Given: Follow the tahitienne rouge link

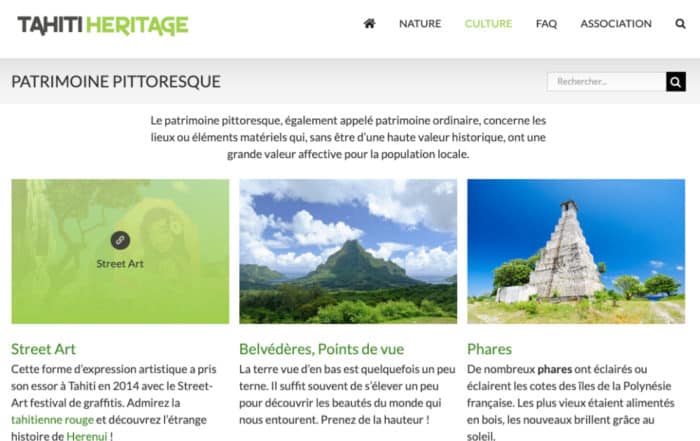Looking at the screenshot, I should [x=53, y=420].
